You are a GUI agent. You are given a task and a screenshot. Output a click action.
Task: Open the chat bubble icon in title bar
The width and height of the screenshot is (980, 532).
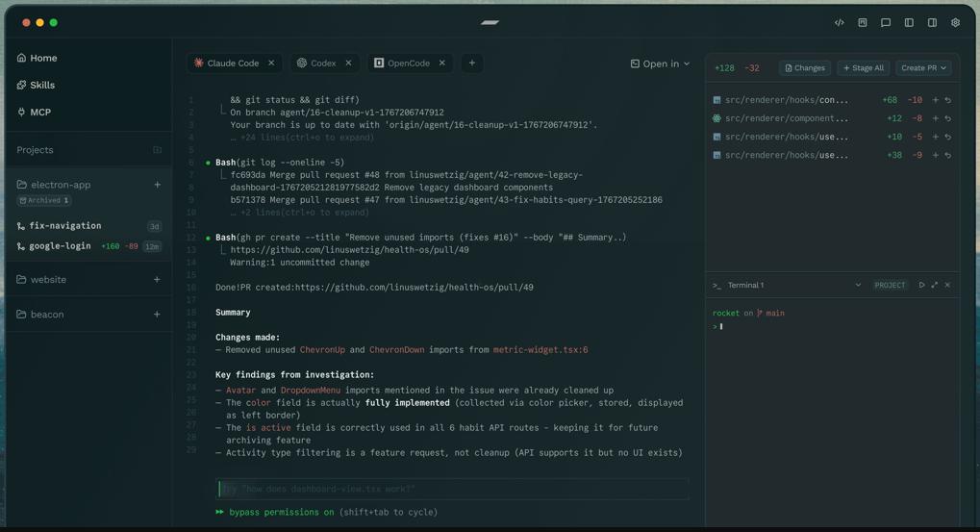tap(886, 22)
